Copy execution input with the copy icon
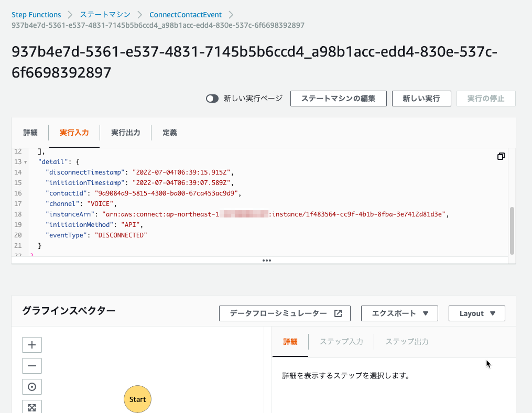The height and width of the screenshot is (413, 532). tap(501, 156)
